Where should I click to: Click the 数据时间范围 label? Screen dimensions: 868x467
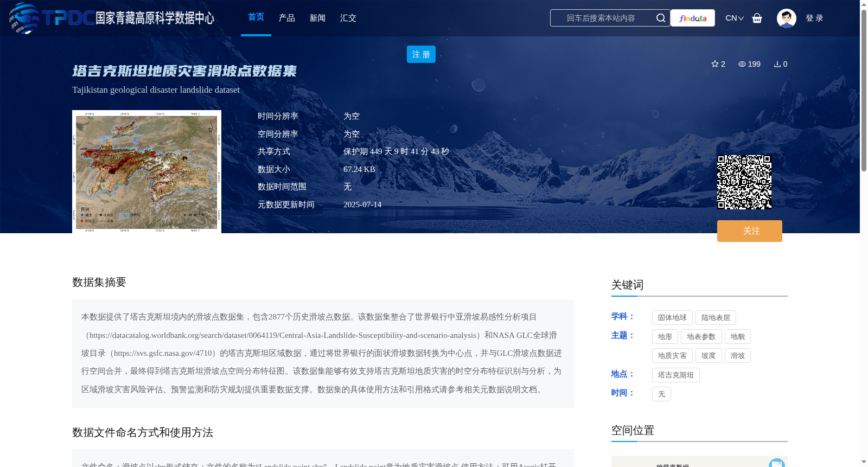coord(282,187)
